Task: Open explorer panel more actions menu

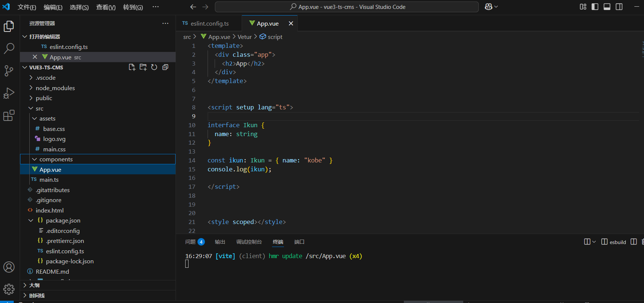Action: pyautogui.click(x=165, y=23)
